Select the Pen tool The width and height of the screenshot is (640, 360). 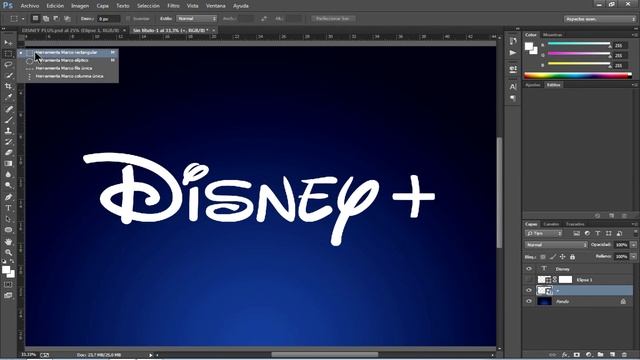(8, 197)
